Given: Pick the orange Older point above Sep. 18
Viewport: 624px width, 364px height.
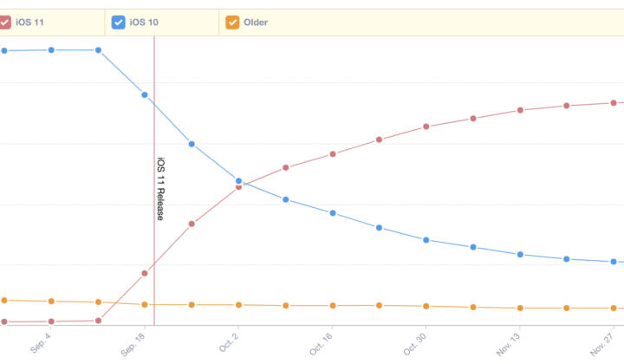Looking at the screenshot, I should [x=145, y=304].
